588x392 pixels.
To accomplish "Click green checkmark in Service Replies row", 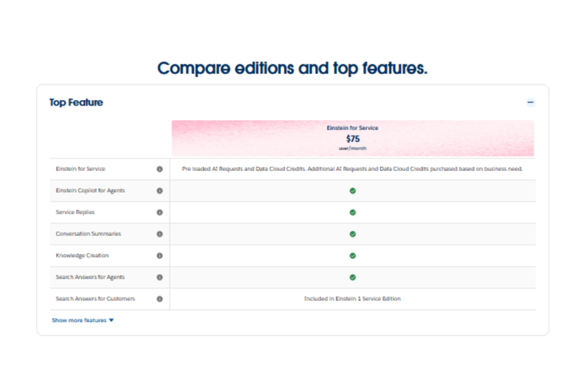I will click(353, 212).
